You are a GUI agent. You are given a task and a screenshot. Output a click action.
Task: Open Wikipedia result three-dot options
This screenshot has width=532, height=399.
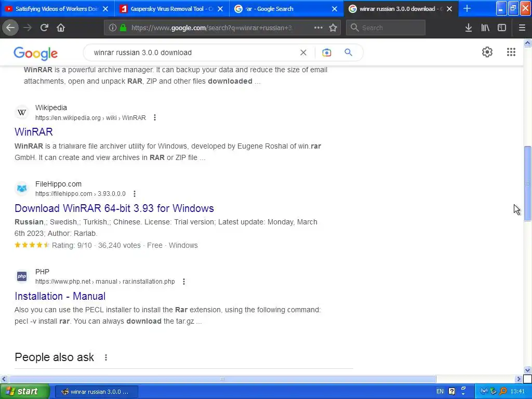pos(155,117)
